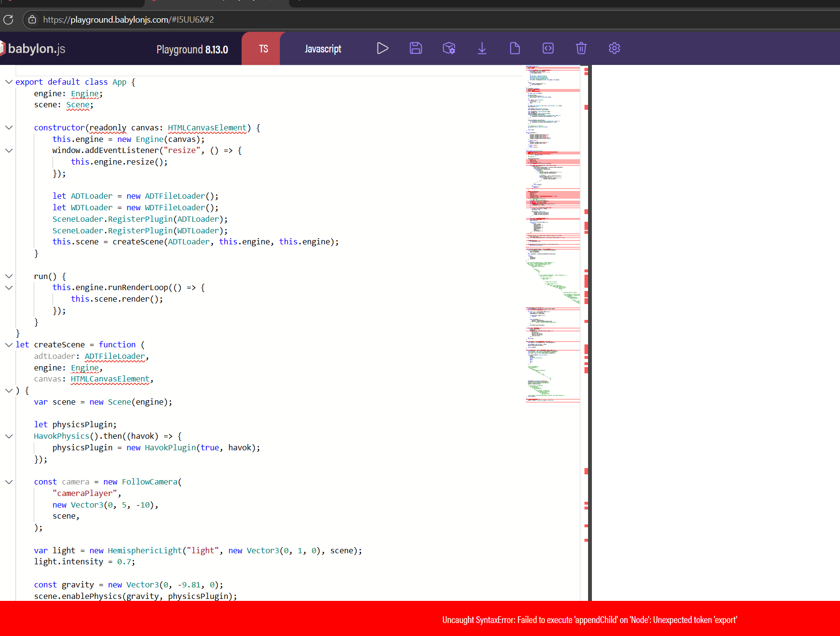The width and height of the screenshot is (840, 636).
Task: Open playground settings gear
Action: pos(614,48)
